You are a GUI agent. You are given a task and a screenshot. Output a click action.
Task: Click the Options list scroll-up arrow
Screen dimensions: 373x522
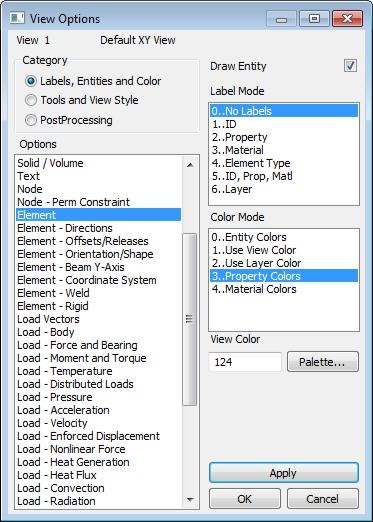tap(190, 165)
